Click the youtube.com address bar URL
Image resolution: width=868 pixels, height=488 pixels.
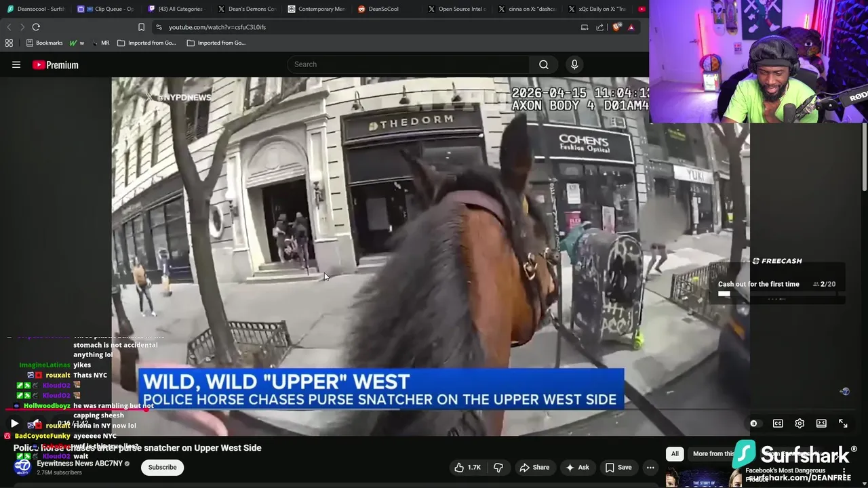pos(217,27)
